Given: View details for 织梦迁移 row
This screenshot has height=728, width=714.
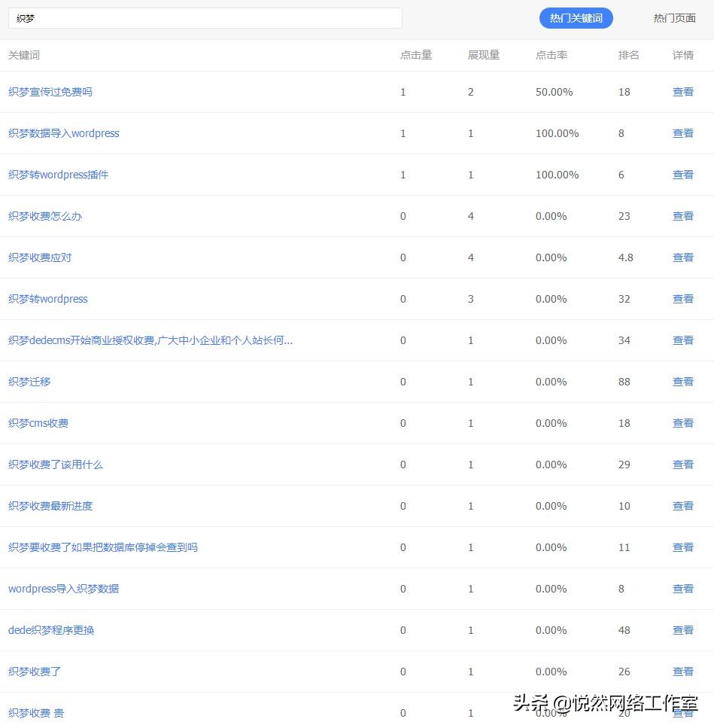Looking at the screenshot, I should click(683, 382).
